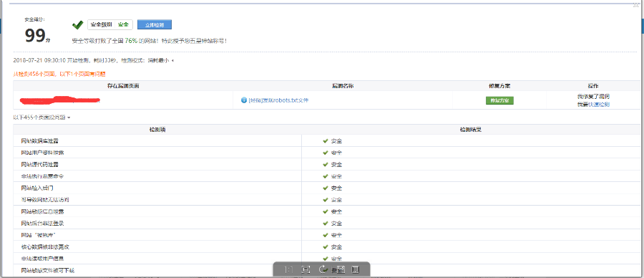644x278 pixels.
Task: Click the 可导致网站无法访问 row label
Action: click(45, 200)
